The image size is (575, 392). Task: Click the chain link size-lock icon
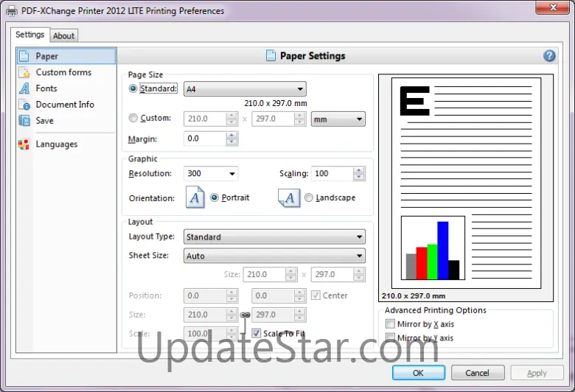tap(245, 315)
